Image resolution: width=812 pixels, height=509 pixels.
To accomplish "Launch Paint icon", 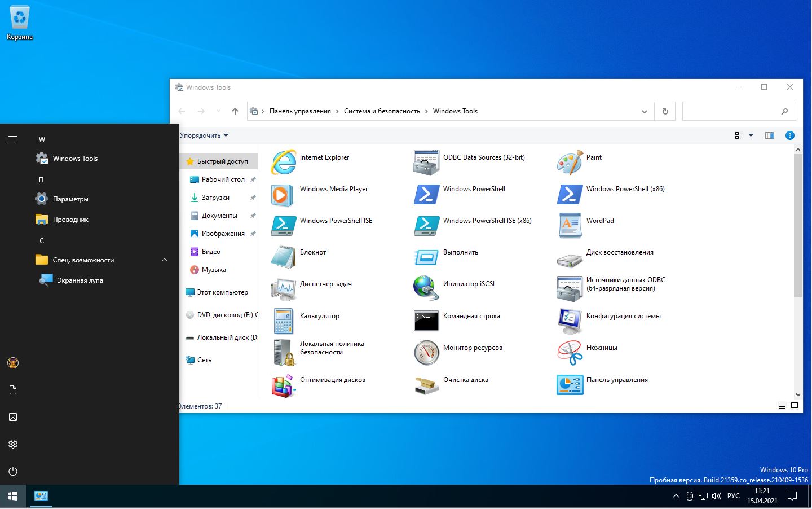I will (x=570, y=163).
